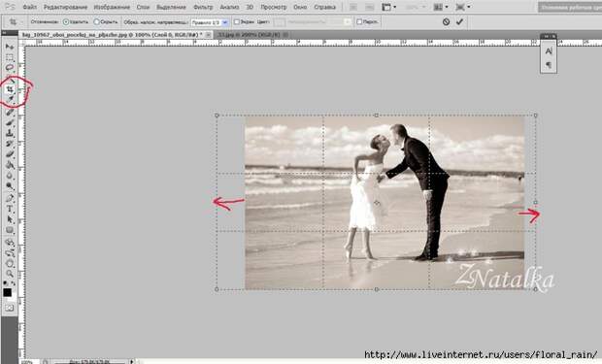Open the status bar info arrow menu
Viewport: 602px width, 364px height.
point(132,361)
